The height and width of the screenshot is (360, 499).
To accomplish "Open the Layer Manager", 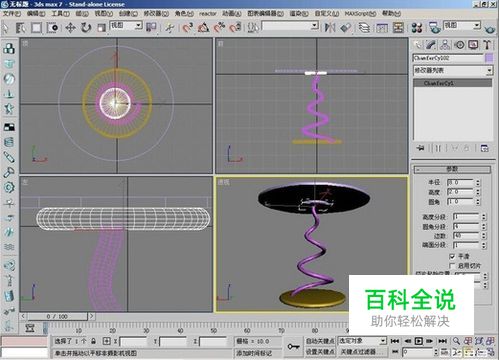I will tap(364, 27).
